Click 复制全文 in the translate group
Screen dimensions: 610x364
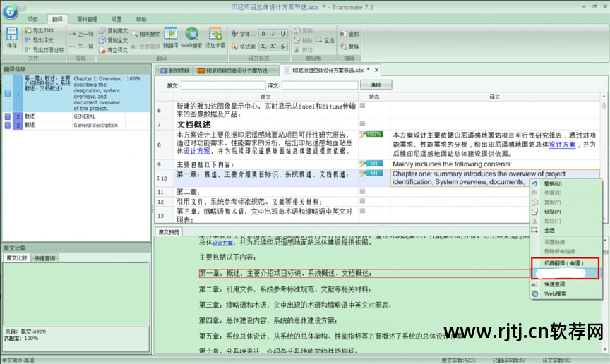click(x=113, y=40)
